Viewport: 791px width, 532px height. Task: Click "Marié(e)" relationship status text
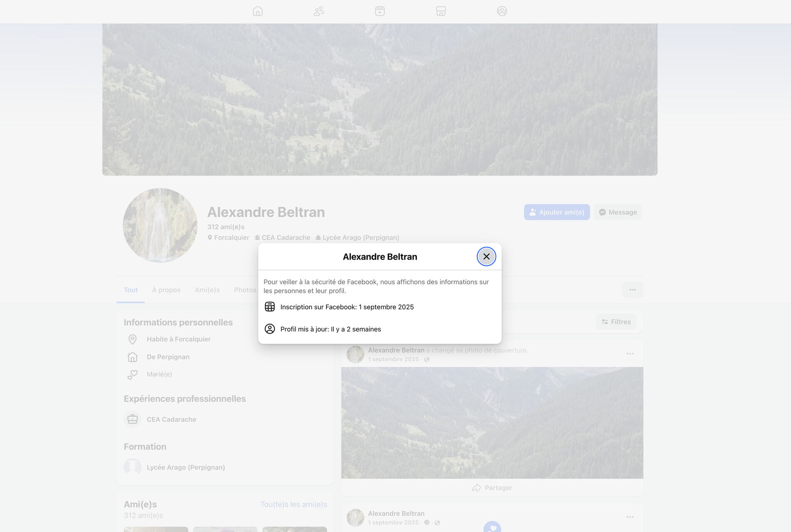tap(159, 374)
